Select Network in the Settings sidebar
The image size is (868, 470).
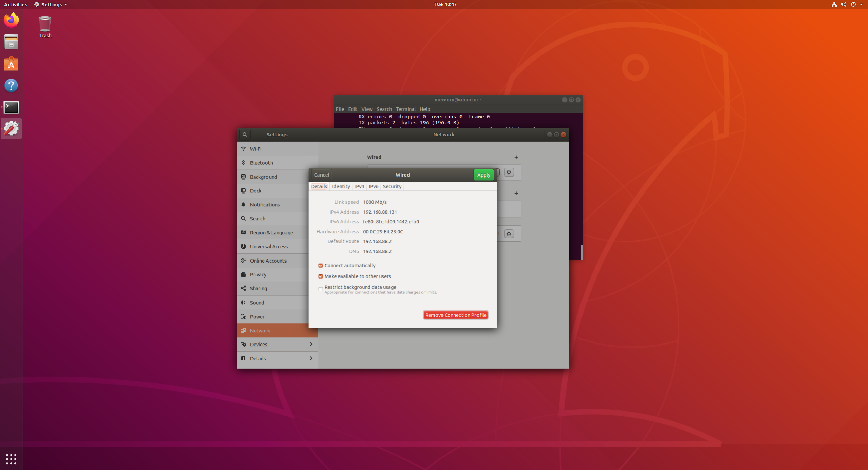pyautogui.click(x=277, y=331)
